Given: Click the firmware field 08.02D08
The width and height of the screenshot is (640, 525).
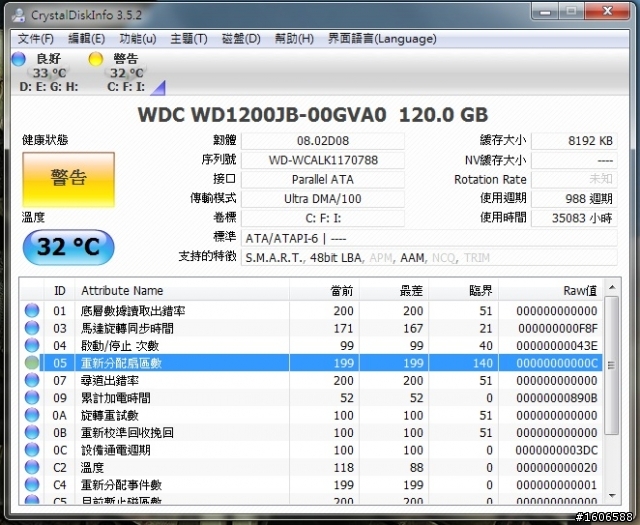Looking at the screenshot, I should click(323, 141).
